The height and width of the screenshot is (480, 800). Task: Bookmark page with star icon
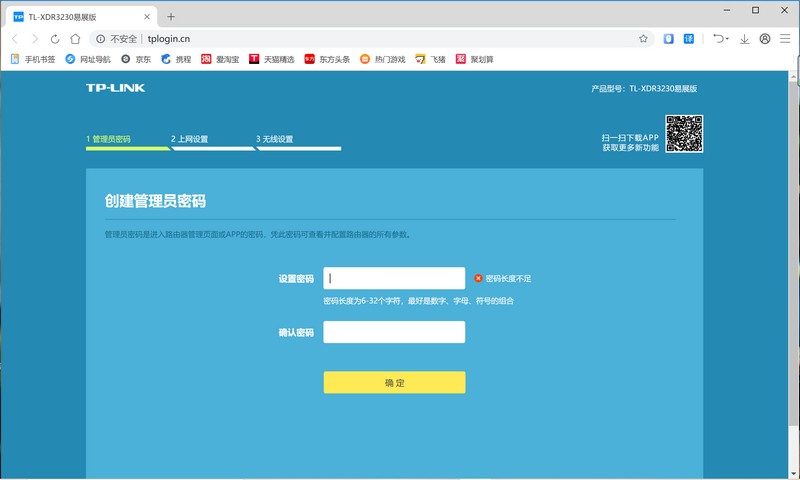[x=643, y=39]
